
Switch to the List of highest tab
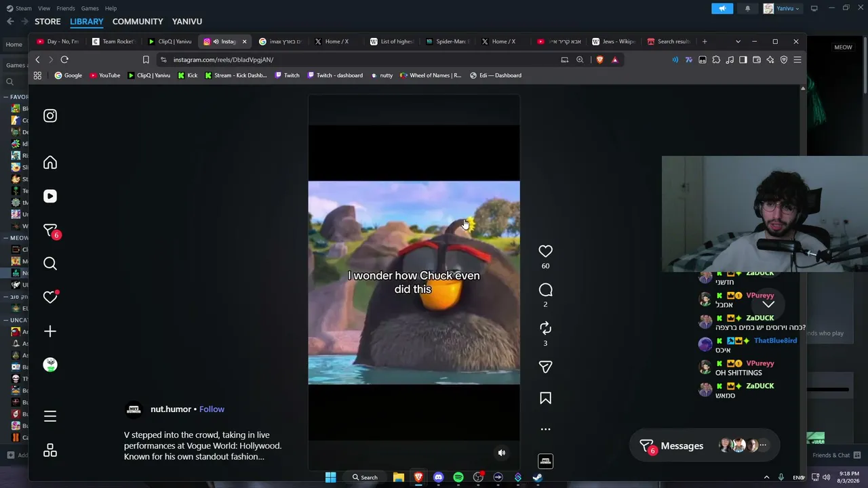392,41
